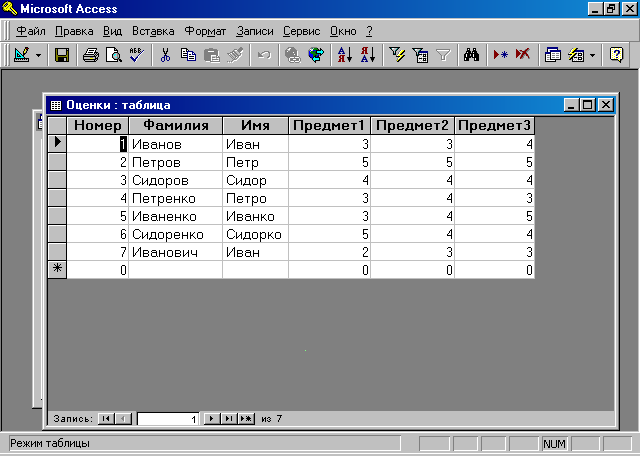Copy the selection with the Copy icon

tap(188, 55)
